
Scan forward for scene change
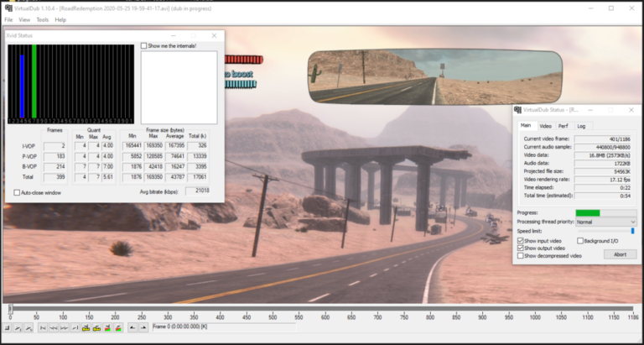click(x=118, y=327)
